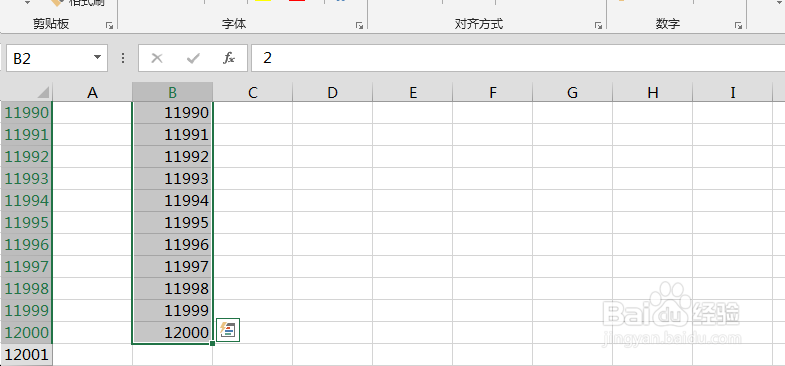Image resolution: width=785 pixels, height=366 pixels.
Task: Click empty cell C in row 11995
Action: pos(252,223)
